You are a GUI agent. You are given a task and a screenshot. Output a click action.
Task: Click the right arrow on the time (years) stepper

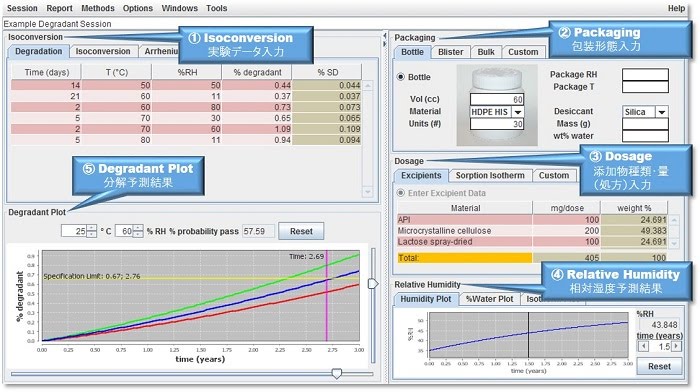point(677,346)
